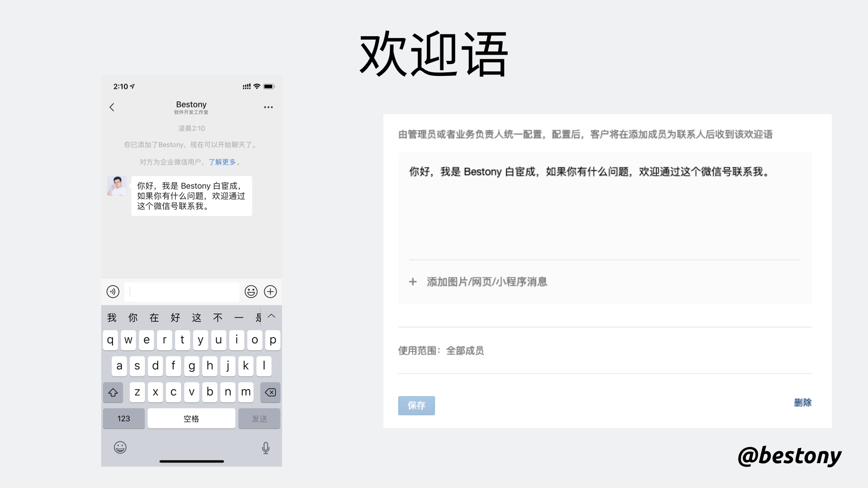Image resolution: width=868 pixels, height=488 pixels.
Task: Click the 删除 delete link
Action: (x=802, y=403)
